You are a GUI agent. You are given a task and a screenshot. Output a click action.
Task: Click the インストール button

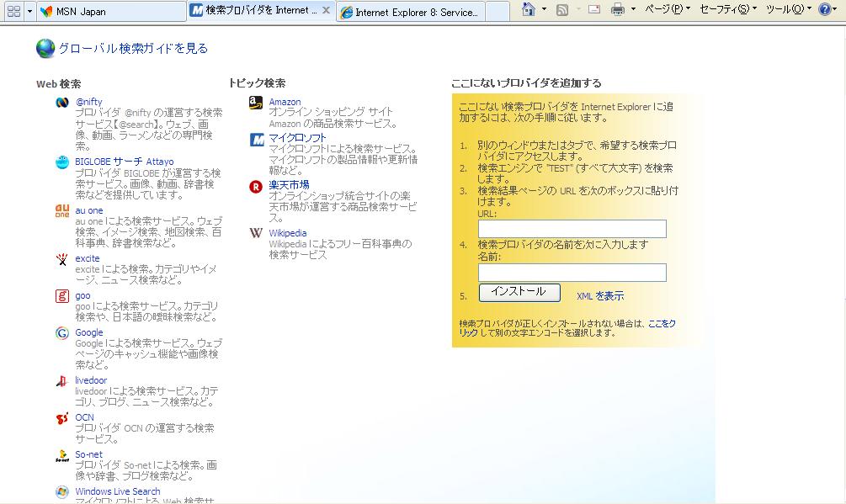tap(519, 292)
